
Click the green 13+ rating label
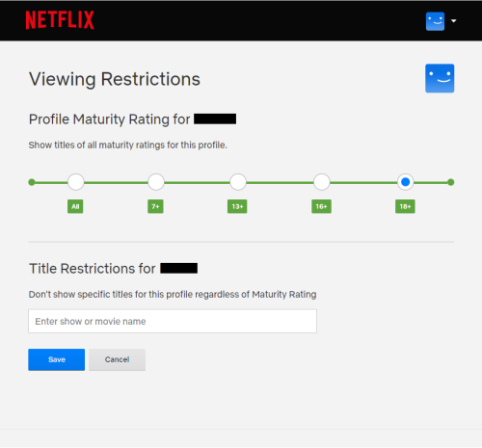237,206
